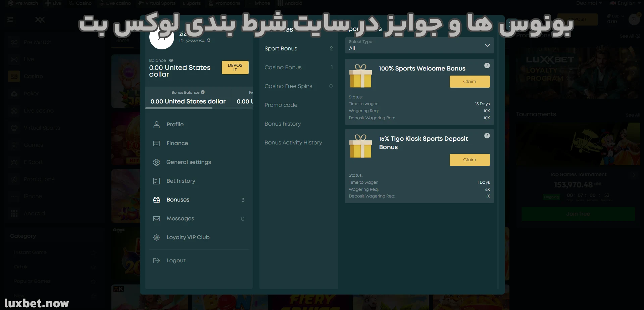
Task: Expand the Decimal odds format dropdown
Action: 589,3
